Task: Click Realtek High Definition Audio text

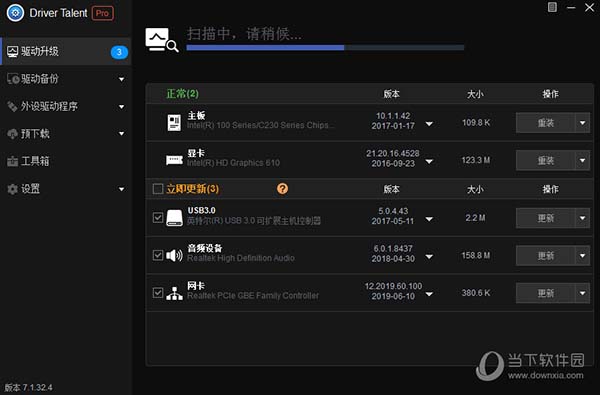Action: 241,258
